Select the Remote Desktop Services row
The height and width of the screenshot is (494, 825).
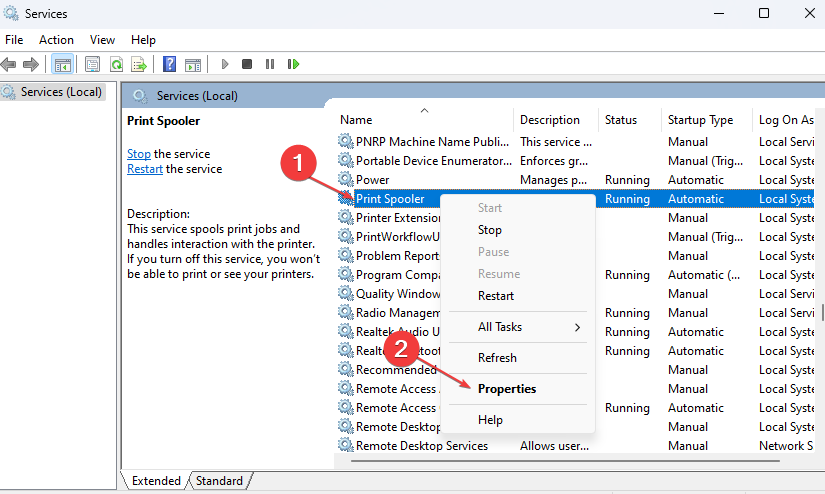pyautogui.click(x=576, y=446)
